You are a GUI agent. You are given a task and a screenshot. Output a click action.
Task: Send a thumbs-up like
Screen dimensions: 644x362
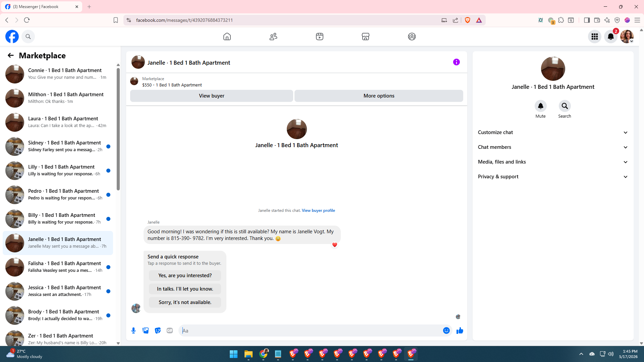tap(460, 331)
